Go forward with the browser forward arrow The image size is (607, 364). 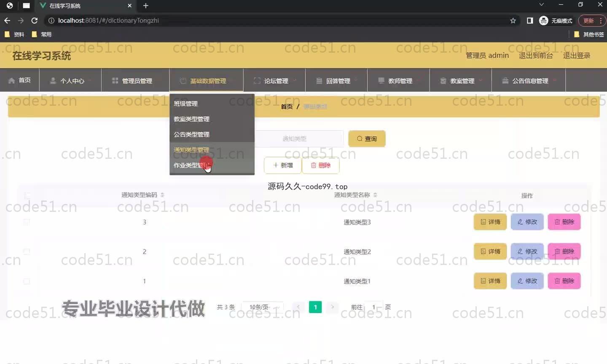pyautogui.click(x=21, y=20)
